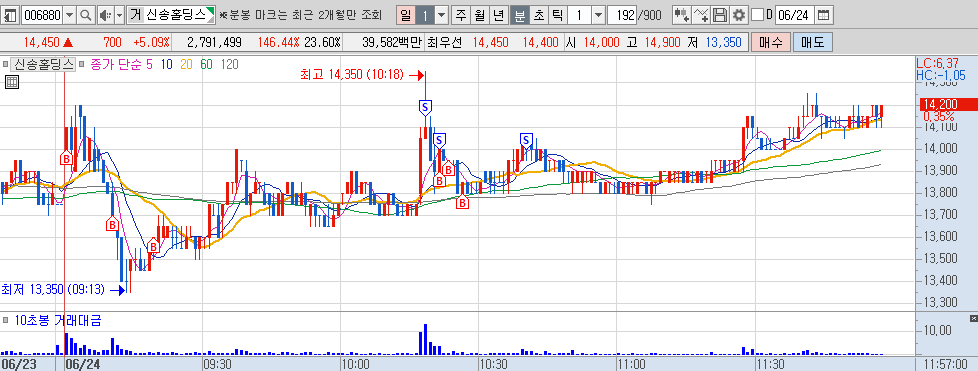
Task: Click the add line indicator icon
Action: point(702,15)
